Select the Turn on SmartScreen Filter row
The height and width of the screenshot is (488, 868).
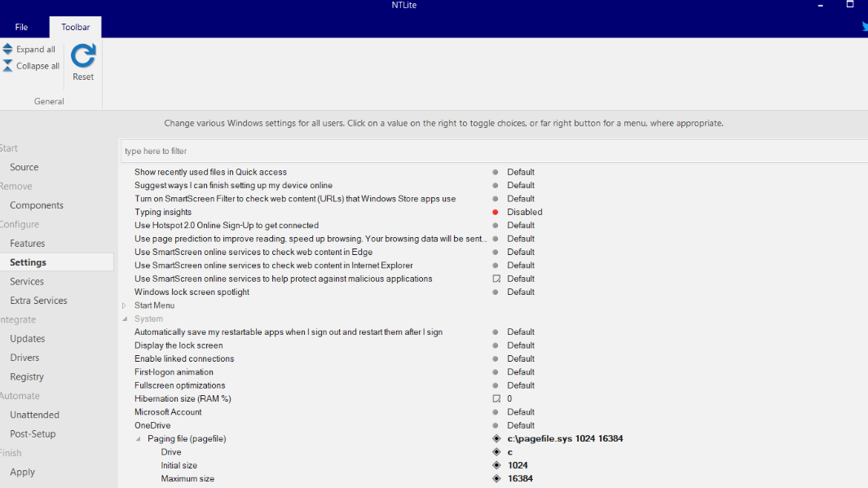coord(295,199)
